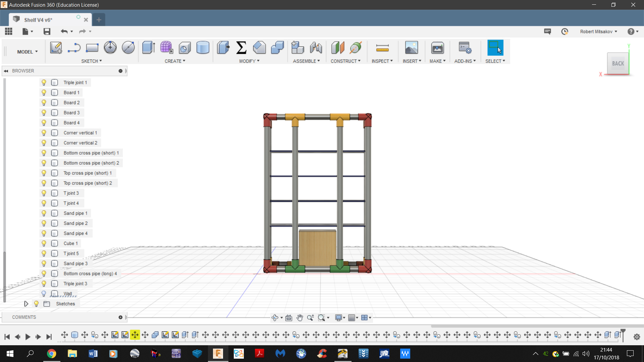
Task: Open the 3D Print make icon
Action: point(437,48)
